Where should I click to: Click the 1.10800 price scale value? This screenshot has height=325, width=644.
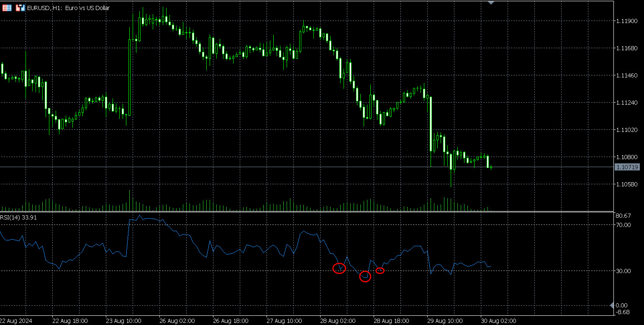(x=626, y=157)
